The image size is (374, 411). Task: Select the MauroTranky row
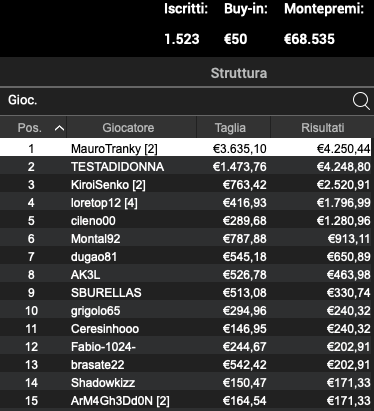click(186, 148)
